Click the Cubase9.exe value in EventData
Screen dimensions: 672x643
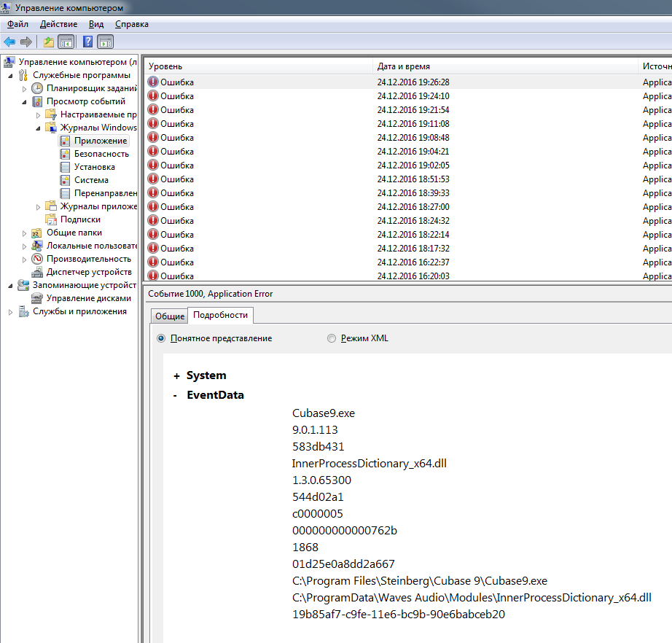324,413
